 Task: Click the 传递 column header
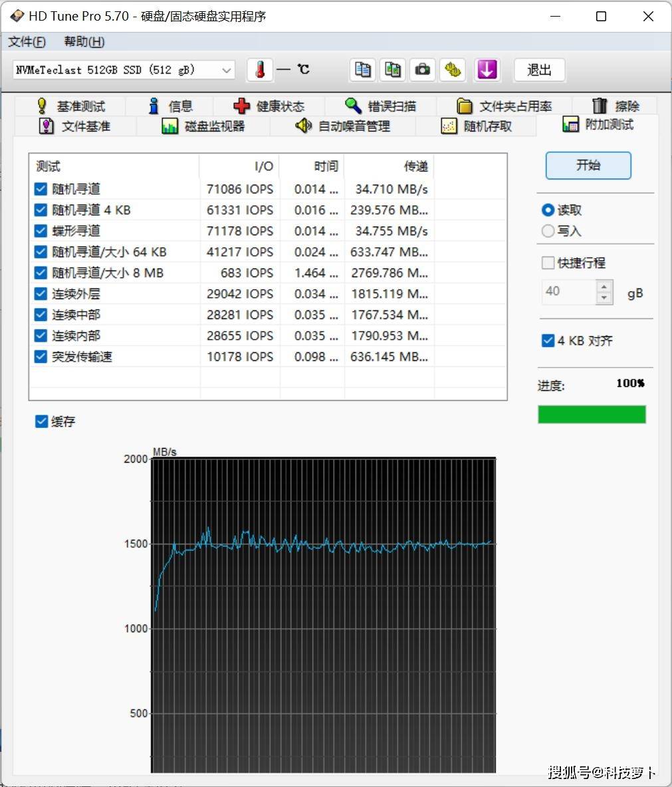point(389,166)
